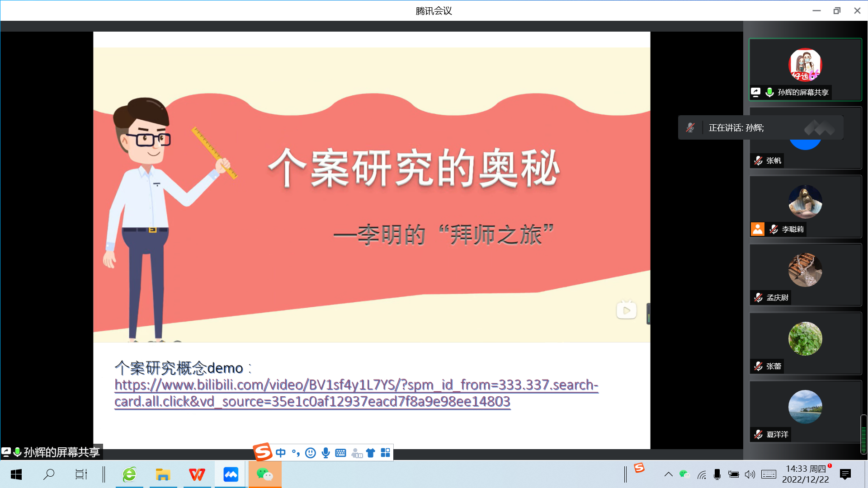Click the 李聪莉 participant tile
868x488 pixels.
(x=805, y=206)
